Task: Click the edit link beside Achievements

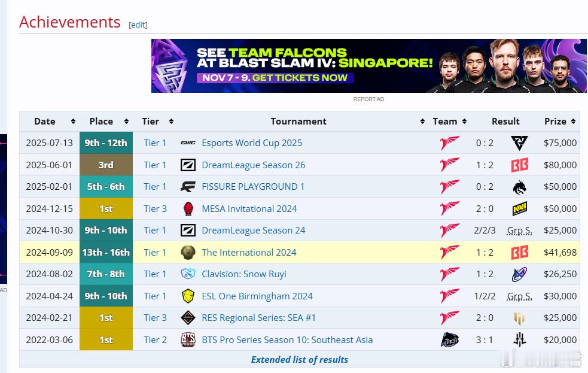Action: pyautogui.click(x=138, y=25)
